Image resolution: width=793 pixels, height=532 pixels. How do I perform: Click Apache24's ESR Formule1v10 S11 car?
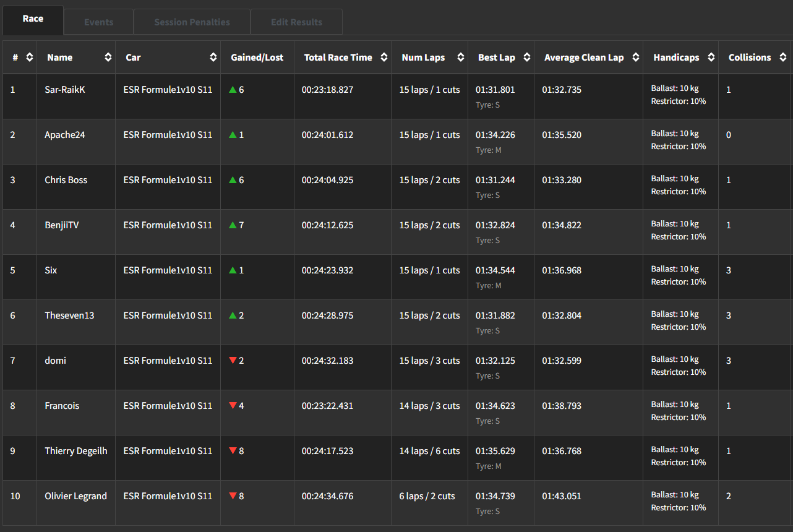(x=168, y=135)
